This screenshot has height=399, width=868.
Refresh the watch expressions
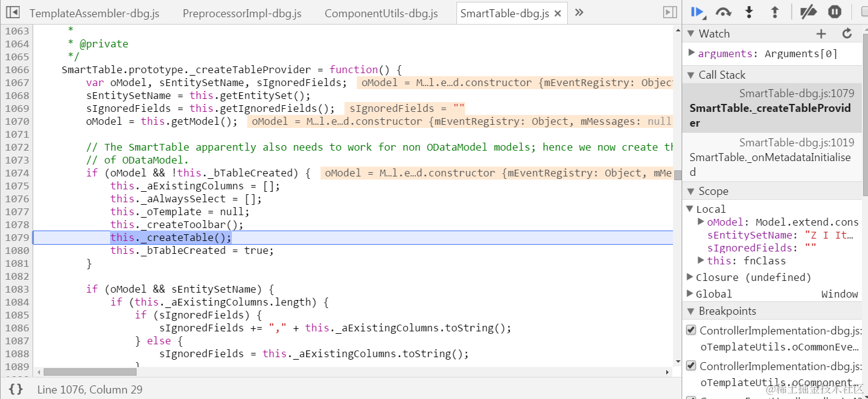coord(847,34)
